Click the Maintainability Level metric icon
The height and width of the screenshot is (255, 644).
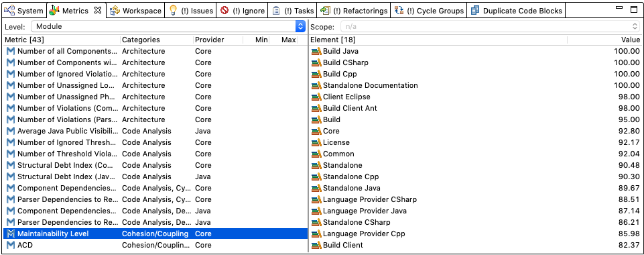(x=11, y=234)
